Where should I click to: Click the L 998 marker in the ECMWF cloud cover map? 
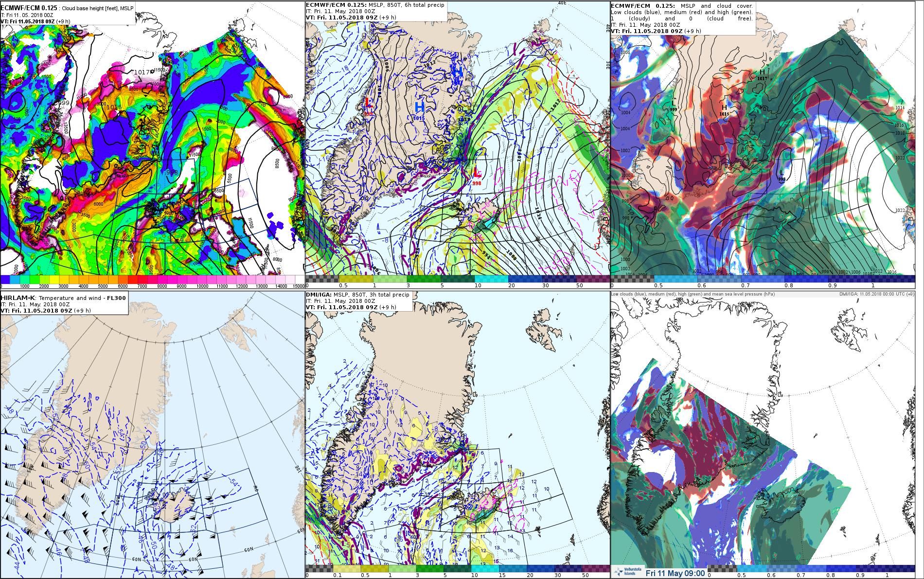782,175
